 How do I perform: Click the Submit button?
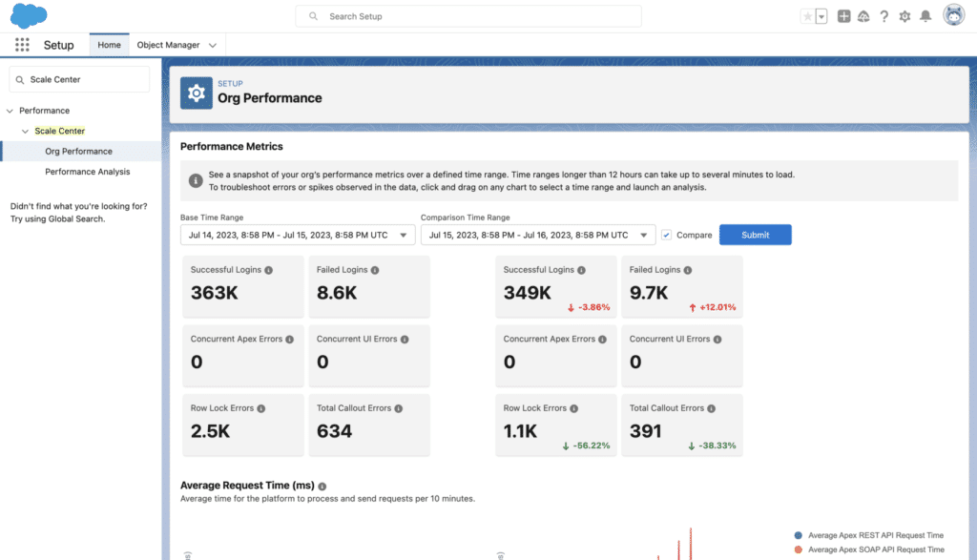pos(755,235)
